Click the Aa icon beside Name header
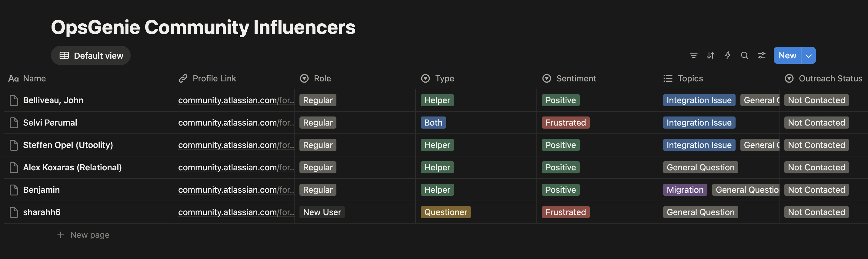Screen dimensions: 868x259 [13, 78]
